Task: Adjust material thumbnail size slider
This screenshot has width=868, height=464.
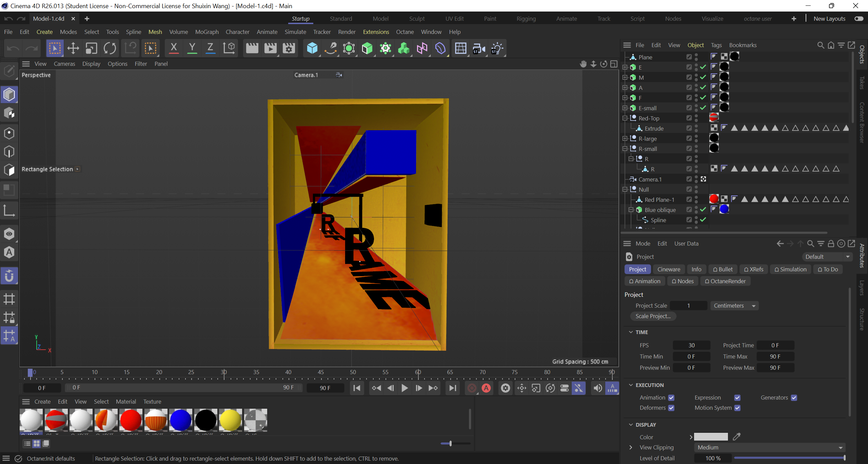Action: tap(455, 443)
